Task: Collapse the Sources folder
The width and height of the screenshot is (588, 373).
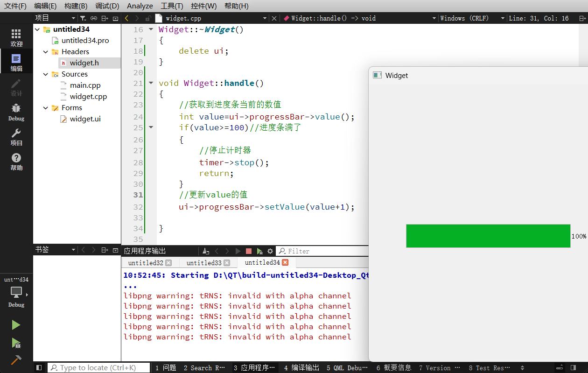Action: (46, 74)
